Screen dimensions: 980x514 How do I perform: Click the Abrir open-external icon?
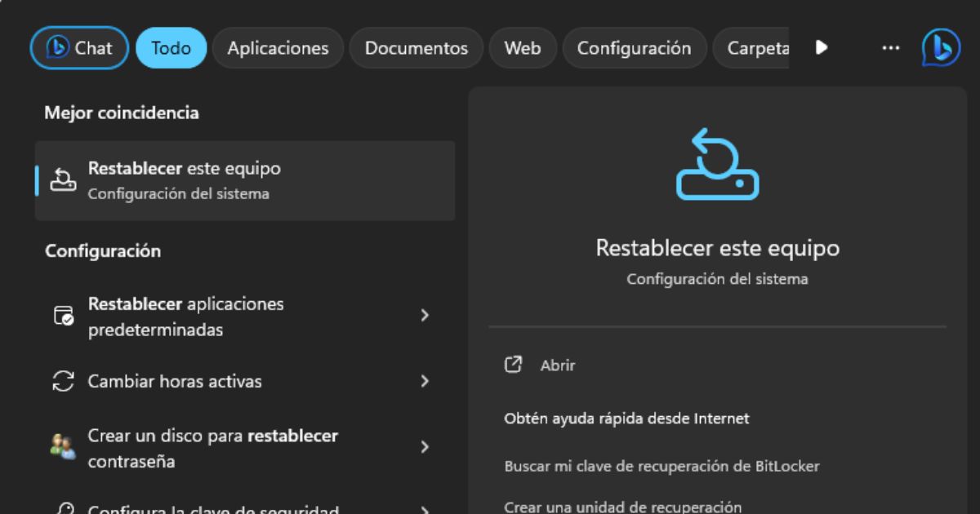pos(513,365)
